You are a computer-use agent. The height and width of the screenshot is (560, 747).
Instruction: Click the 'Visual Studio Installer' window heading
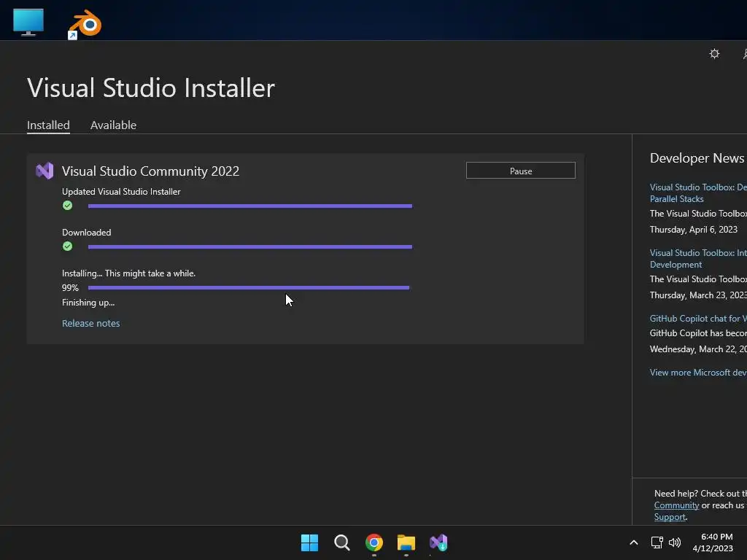click(151, 88)
